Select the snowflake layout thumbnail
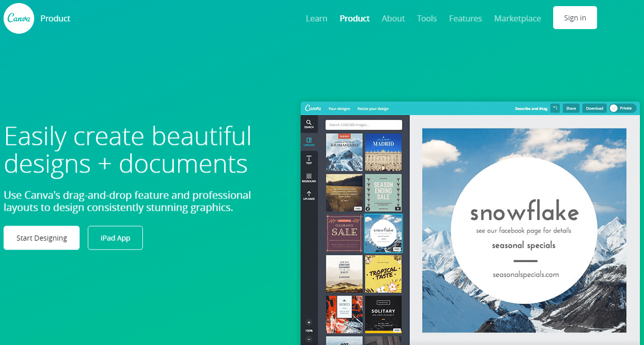 click(383, 233)
